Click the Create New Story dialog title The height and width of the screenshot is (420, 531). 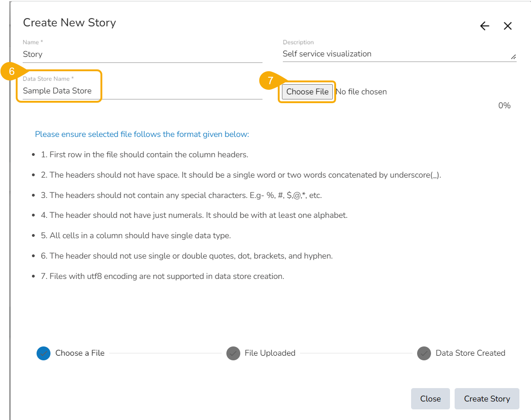pyautogui.click(x=69, y=22)
